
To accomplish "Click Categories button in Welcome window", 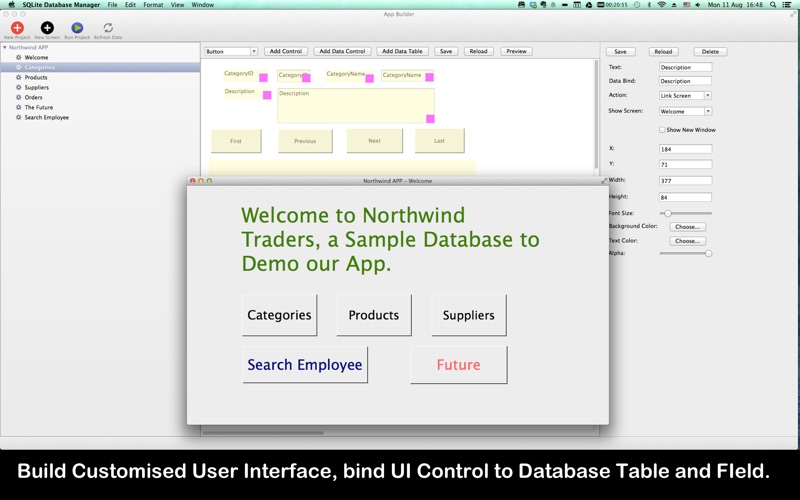I will pos(279,315).
